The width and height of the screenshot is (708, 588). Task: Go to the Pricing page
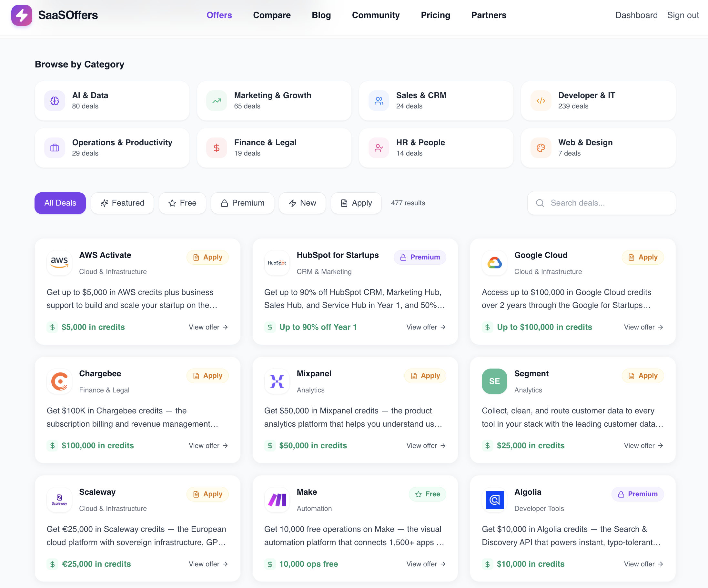click(x=435, y=15)
